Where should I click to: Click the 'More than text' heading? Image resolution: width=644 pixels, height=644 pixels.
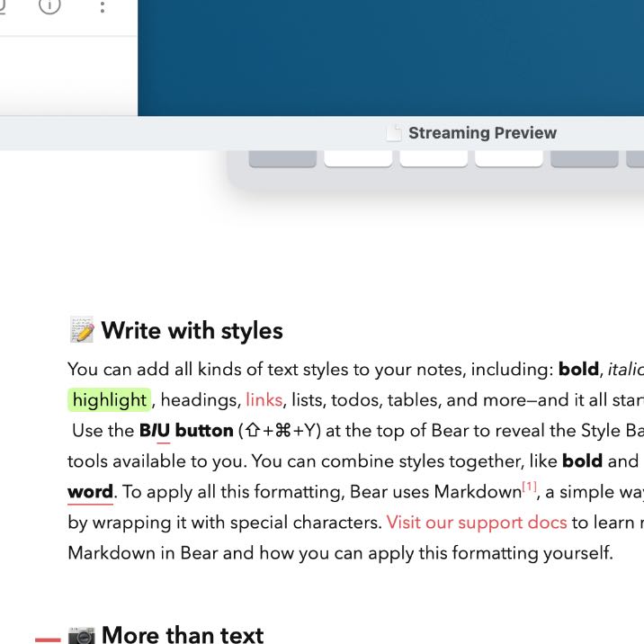(x=183, y=635)
